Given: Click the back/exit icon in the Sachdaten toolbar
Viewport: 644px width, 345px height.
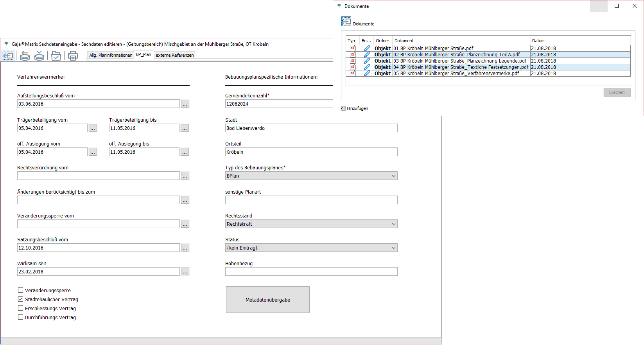Looking at the screenshot, I should 8,56.
